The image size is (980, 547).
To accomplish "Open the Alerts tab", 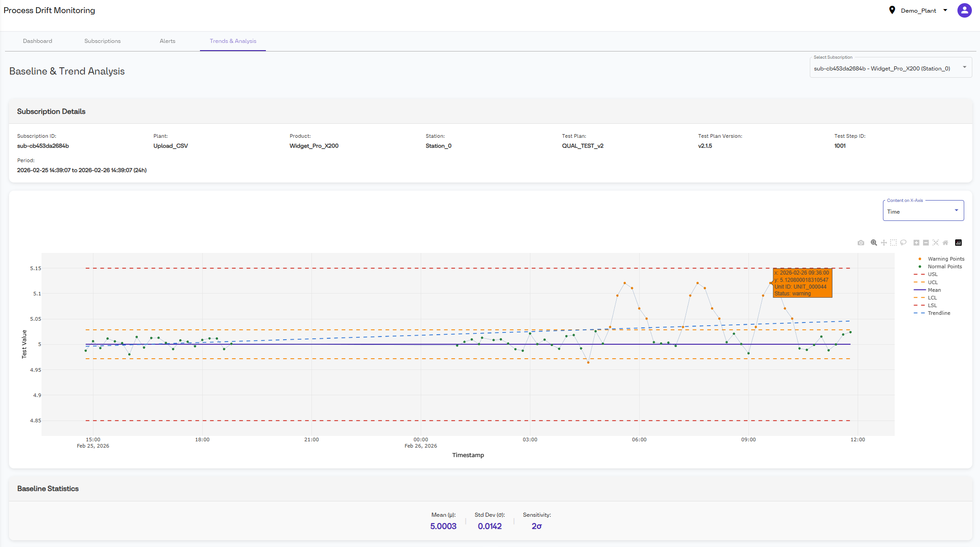I will (167, 41).
